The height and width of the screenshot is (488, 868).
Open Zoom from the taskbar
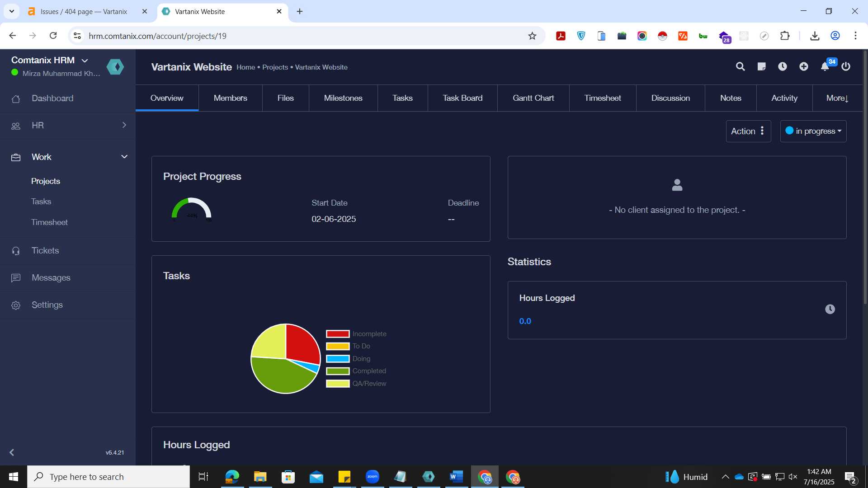[372, 477]
